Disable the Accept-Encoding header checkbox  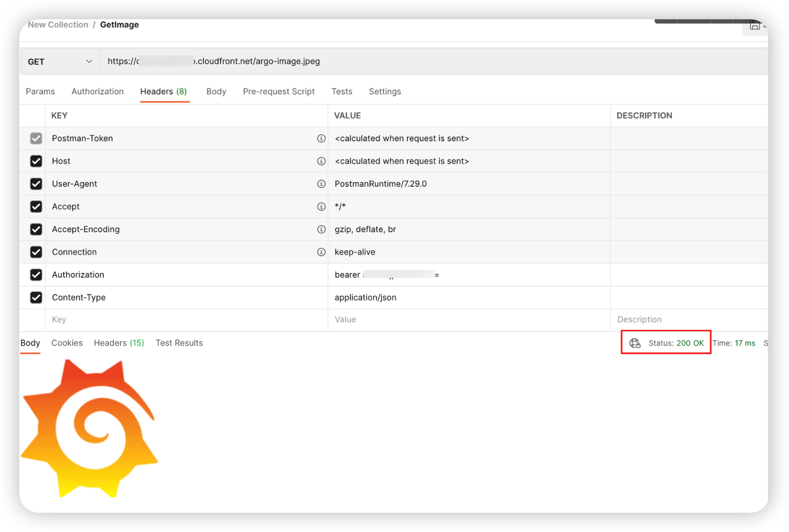coord(36,230)
